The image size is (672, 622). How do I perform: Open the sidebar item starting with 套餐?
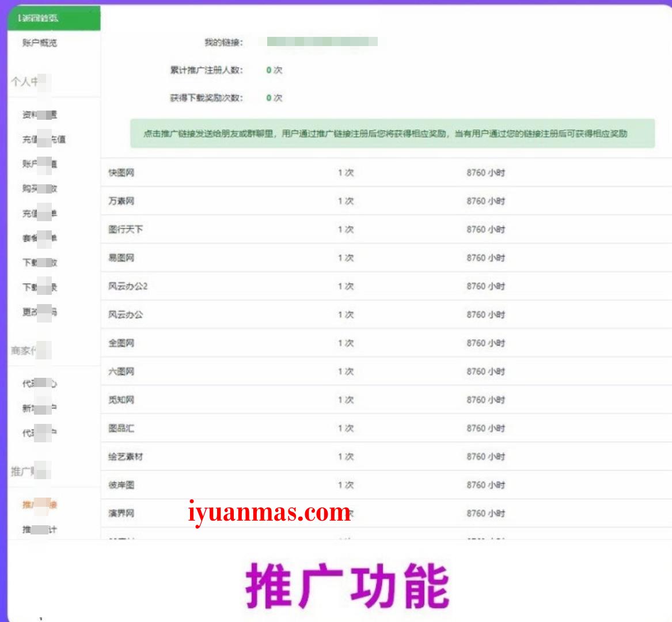pyautogui.click(x=39, y=238)
